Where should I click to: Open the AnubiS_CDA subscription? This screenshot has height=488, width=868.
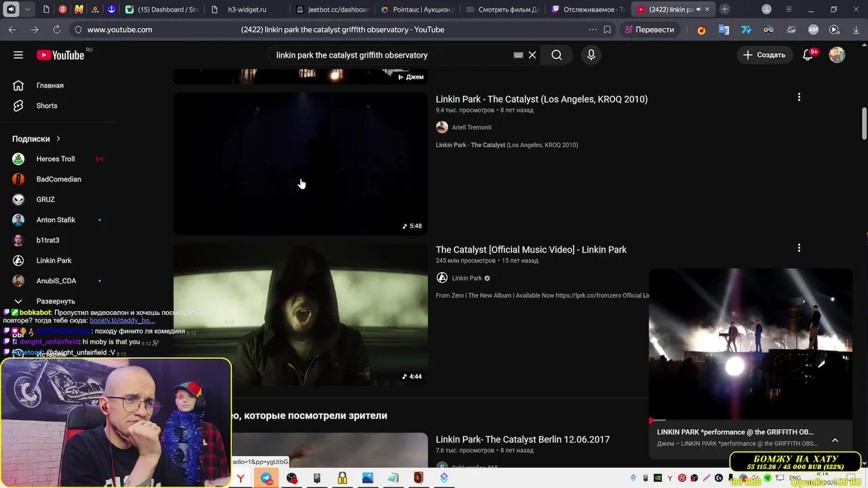coord(58,281)
